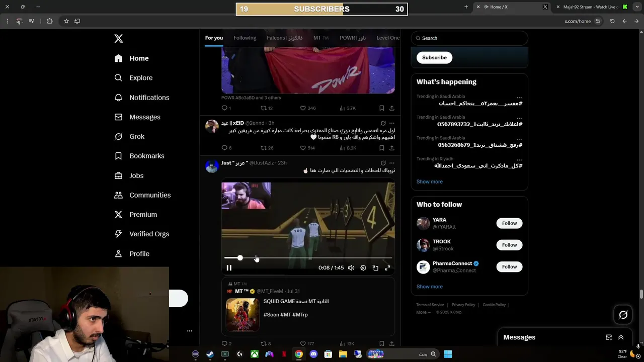Open Jobs in the left sidebar
The height and width of the screenshot is (362, 644).
(129, 175)
